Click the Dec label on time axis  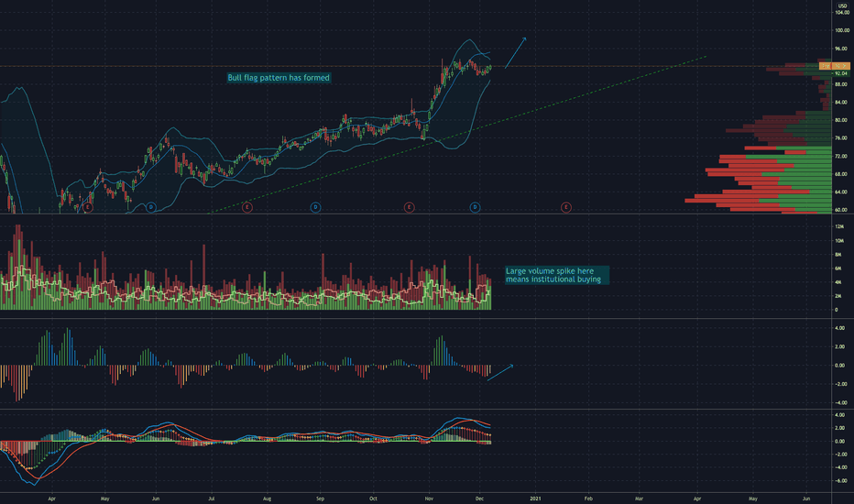coord(479,499)
